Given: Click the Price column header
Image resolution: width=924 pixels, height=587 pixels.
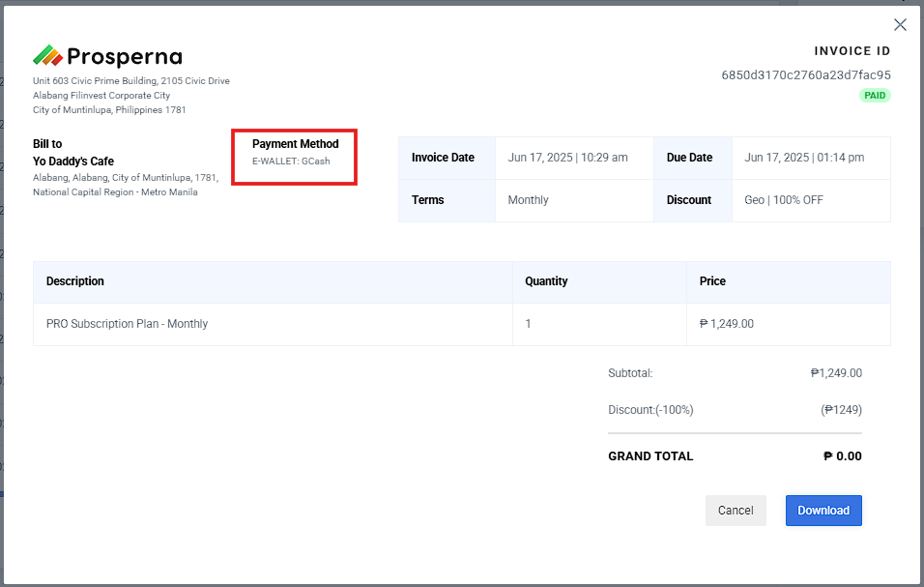Looking at the screenshot, I should point(712,281).
